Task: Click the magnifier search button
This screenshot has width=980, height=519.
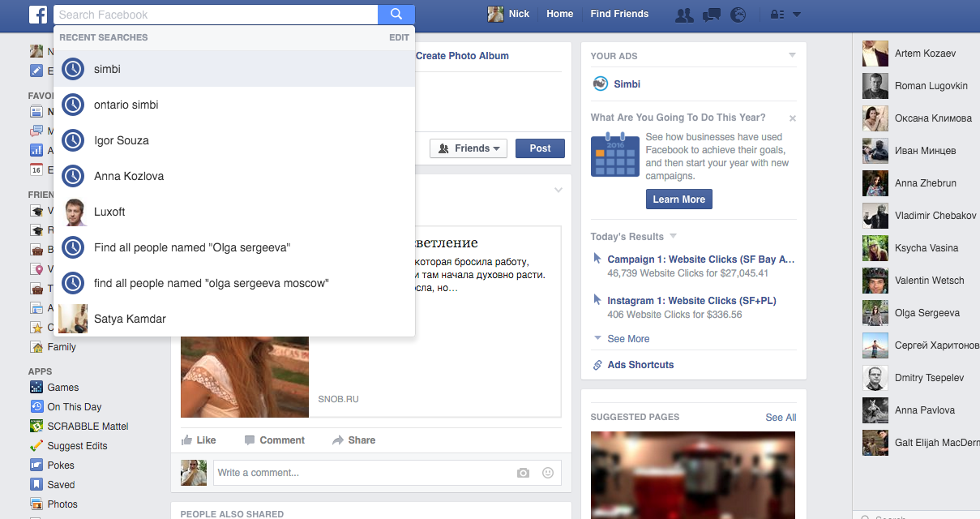Action: click(x=396, y=15)
